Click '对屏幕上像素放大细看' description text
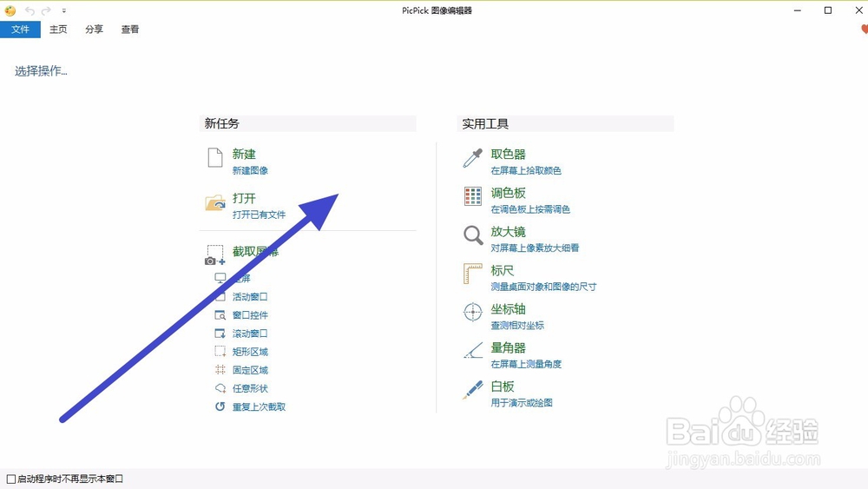The image size is (868, 489). 535,248
